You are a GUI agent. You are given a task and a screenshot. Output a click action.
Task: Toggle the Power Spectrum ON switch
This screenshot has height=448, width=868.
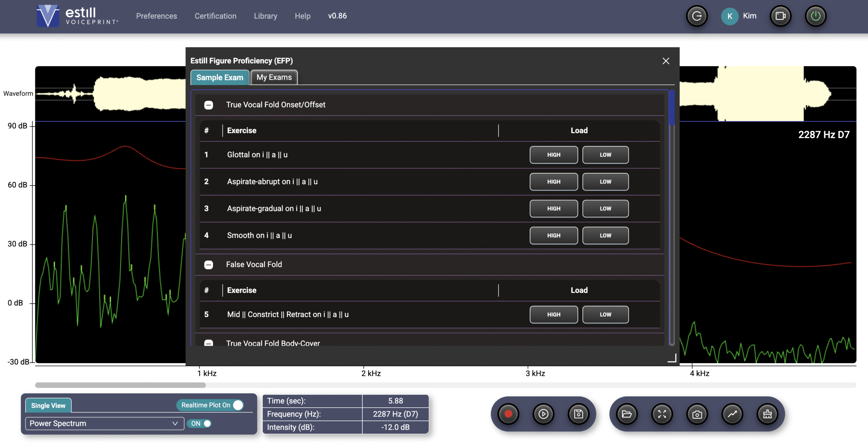tap(200, 423)
